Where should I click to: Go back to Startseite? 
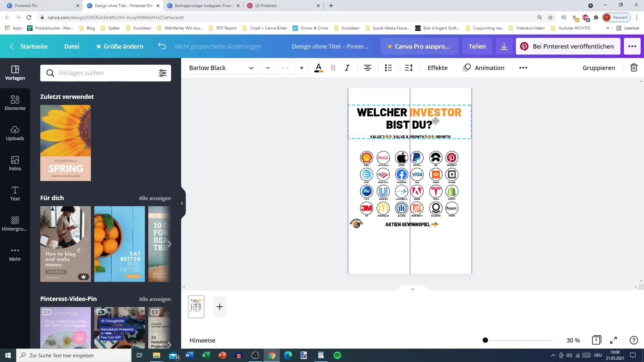tap(29, 46)
